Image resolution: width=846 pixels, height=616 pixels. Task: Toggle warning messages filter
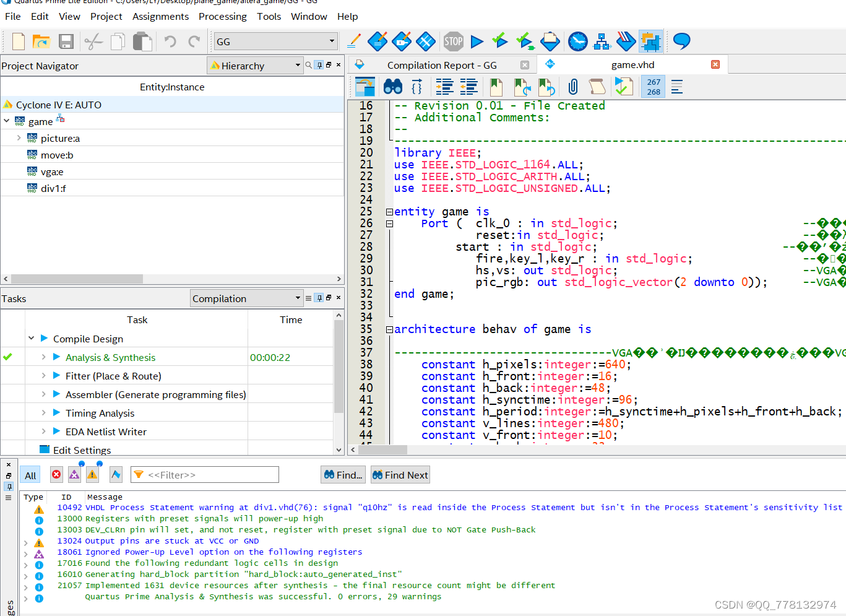(92, 474)
